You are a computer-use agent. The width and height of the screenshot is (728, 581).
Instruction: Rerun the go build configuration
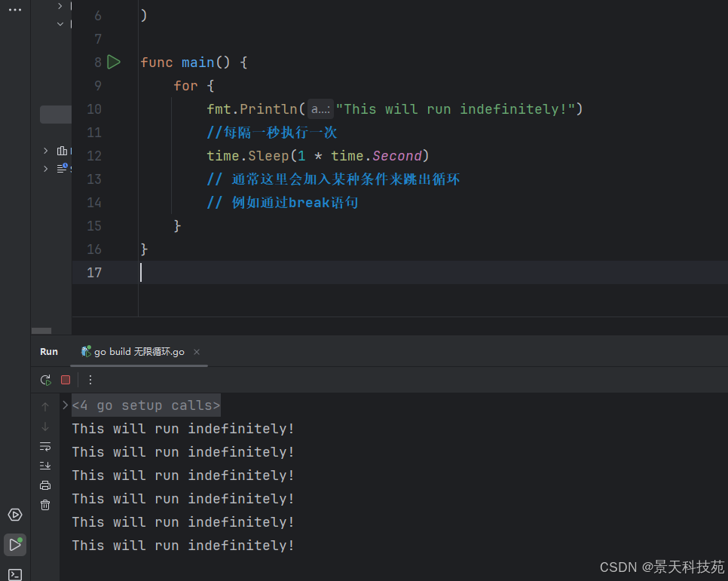pyautogui.click(x=45, y=380)
